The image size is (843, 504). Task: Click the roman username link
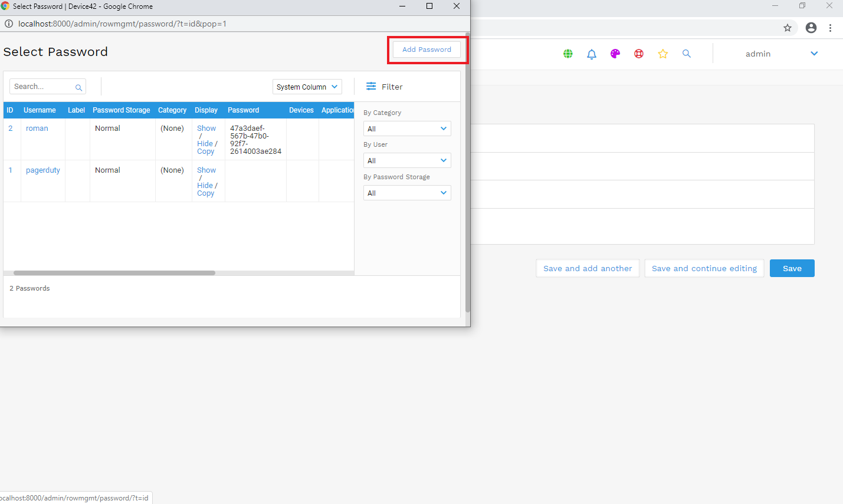(x=37, y=129)
